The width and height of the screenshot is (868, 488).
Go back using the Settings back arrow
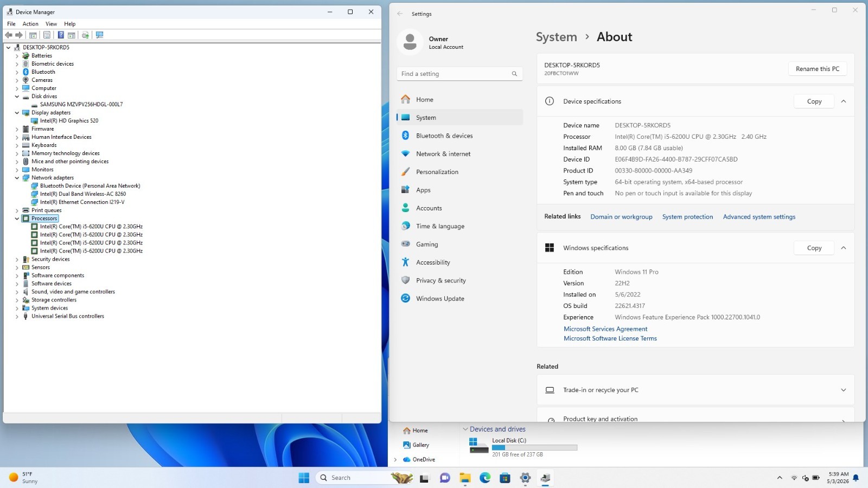coord(400,14)
